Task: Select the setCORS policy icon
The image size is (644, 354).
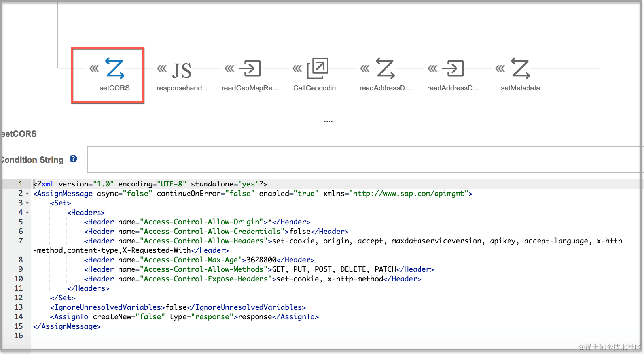Action: tap(115, 68)
